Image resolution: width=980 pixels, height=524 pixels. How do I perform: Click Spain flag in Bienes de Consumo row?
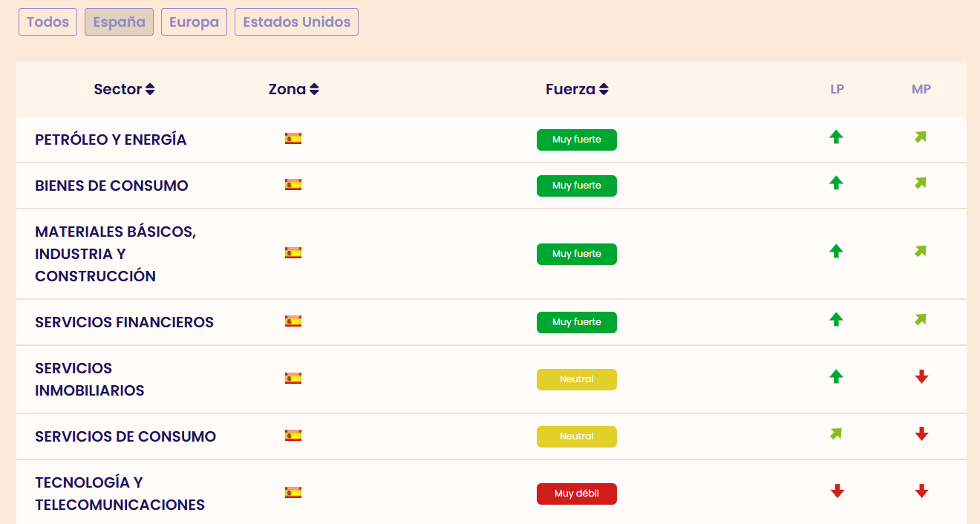293,184
